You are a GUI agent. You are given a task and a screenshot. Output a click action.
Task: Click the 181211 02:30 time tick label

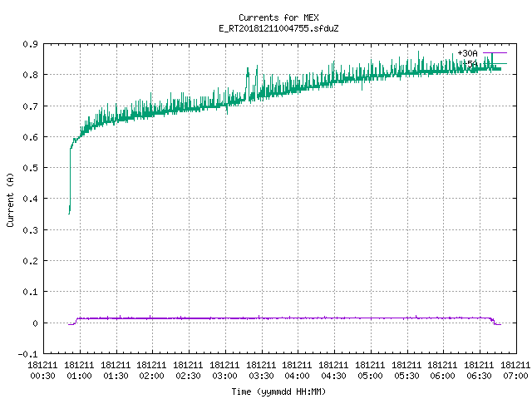tap(189, 371)
